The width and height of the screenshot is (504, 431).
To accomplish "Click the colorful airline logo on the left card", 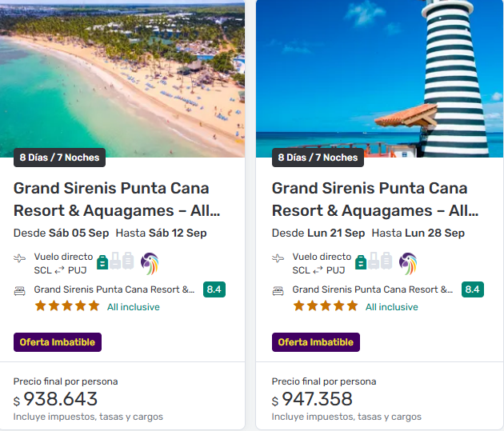I will 150,263.
